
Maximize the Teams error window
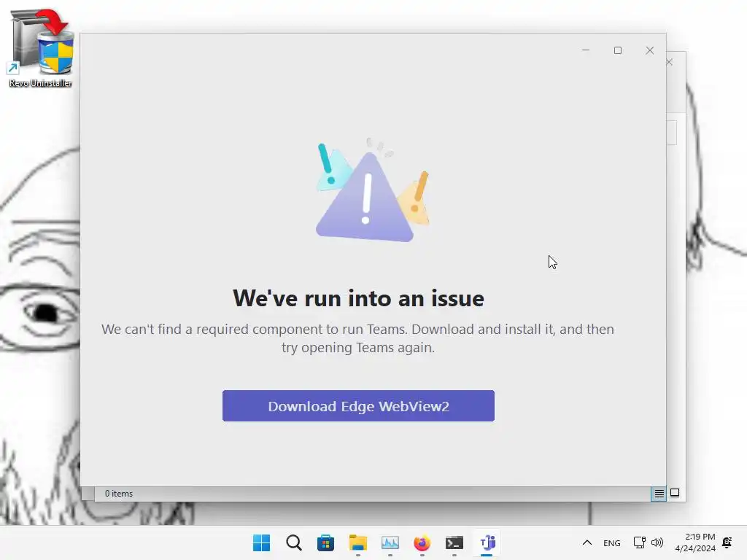coord(617,50)
